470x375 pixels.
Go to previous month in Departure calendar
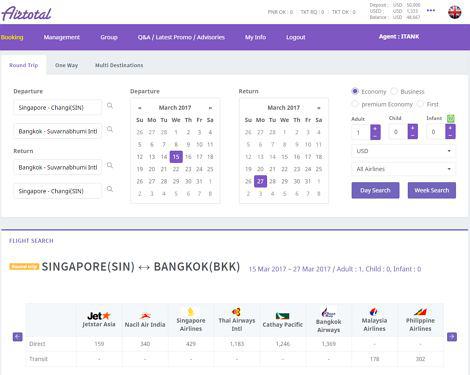(x=140, y=108)
